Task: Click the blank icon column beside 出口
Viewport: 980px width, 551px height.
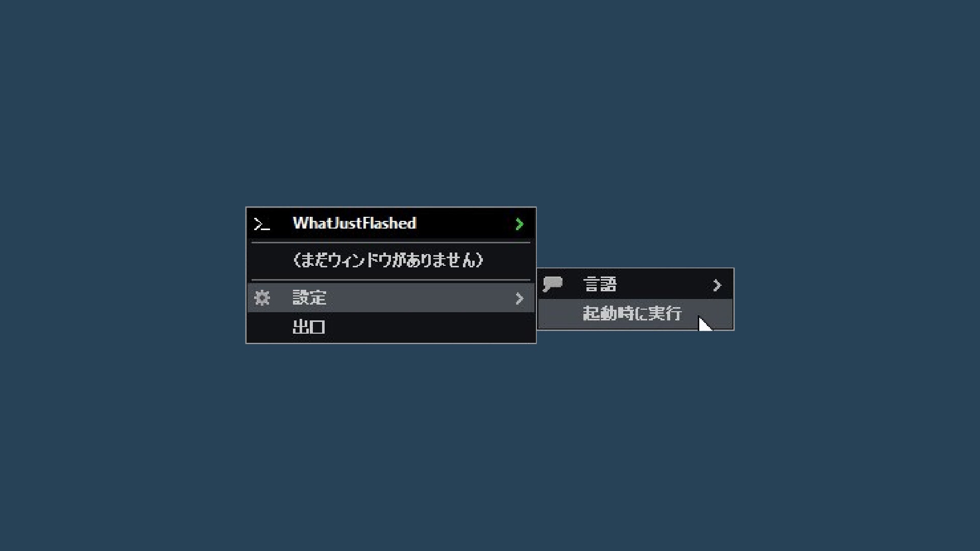Action: [x=262, y=327]
